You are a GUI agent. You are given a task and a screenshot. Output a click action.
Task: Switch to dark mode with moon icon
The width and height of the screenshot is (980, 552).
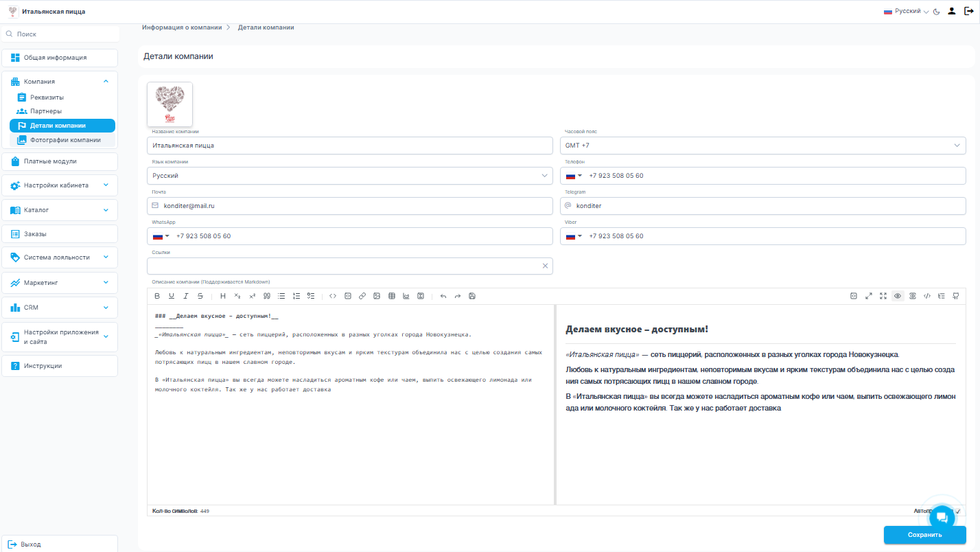936,12
